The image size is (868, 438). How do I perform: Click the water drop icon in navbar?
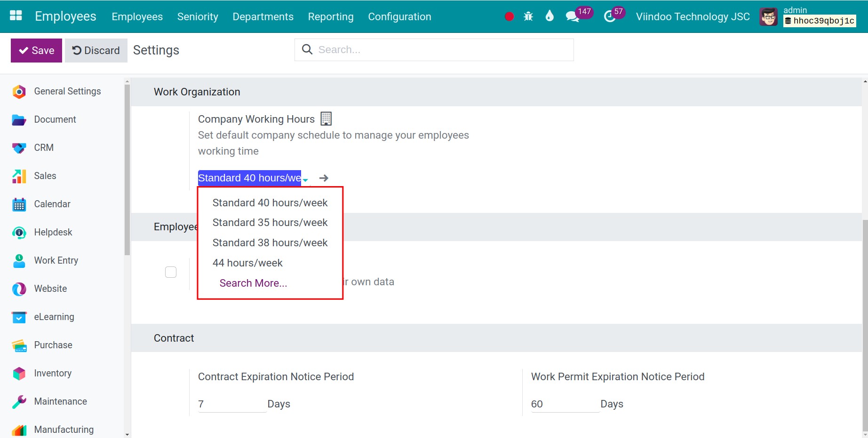[549, 16]
